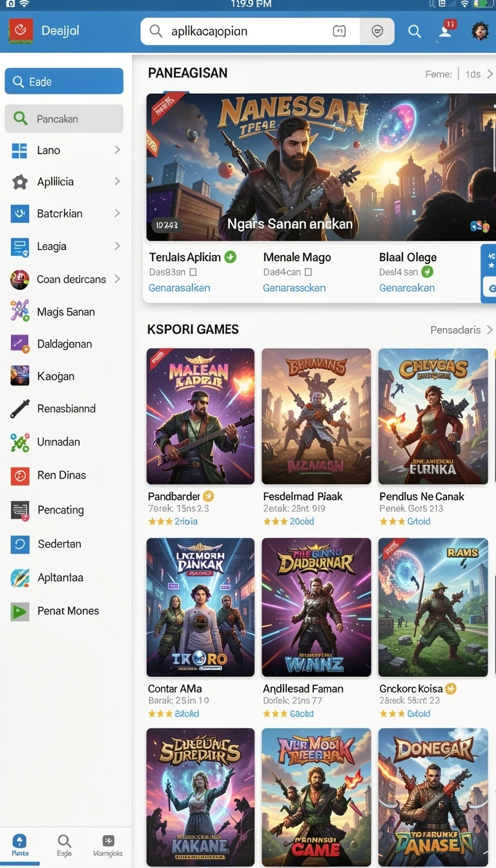
Task: Click the Mags Banan icon
Action: pyautogui.click(x=20, y=311)
